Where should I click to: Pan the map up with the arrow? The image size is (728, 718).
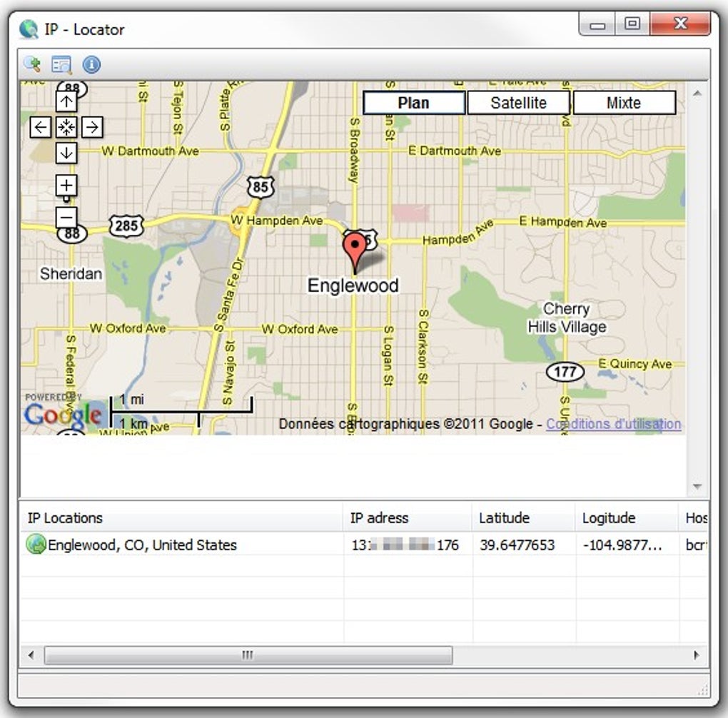[66, 101]
